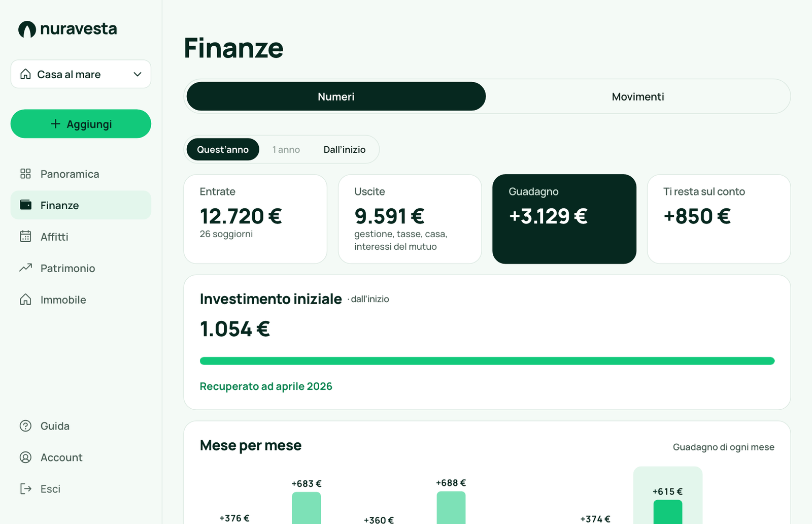Click the highlighted +615 € month bar

coord(668,512)
